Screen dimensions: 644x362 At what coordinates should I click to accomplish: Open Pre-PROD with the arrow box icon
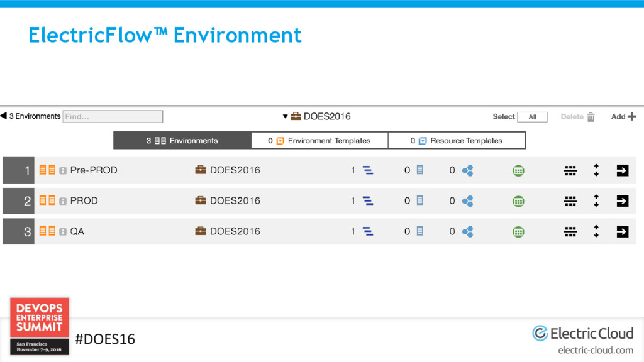pyautogui.click(x=623, y=170)
